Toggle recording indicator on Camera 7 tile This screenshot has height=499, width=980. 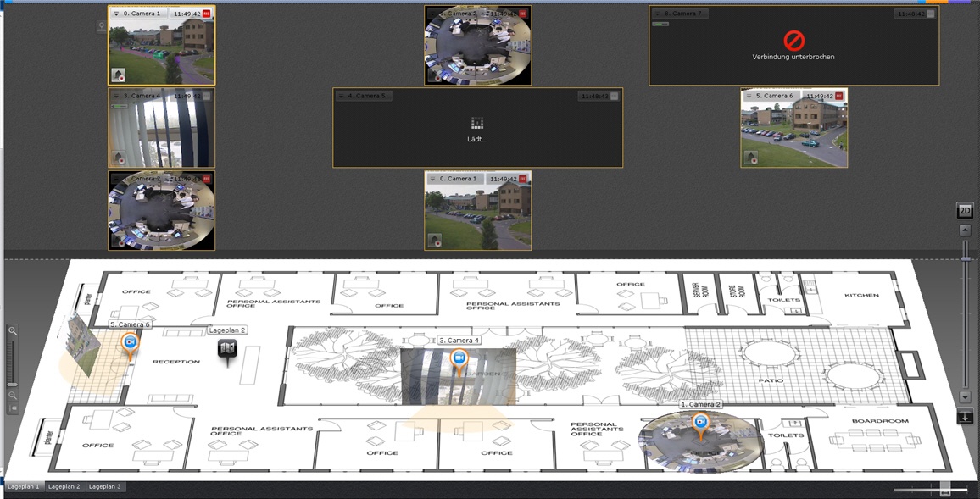(931, 14)
